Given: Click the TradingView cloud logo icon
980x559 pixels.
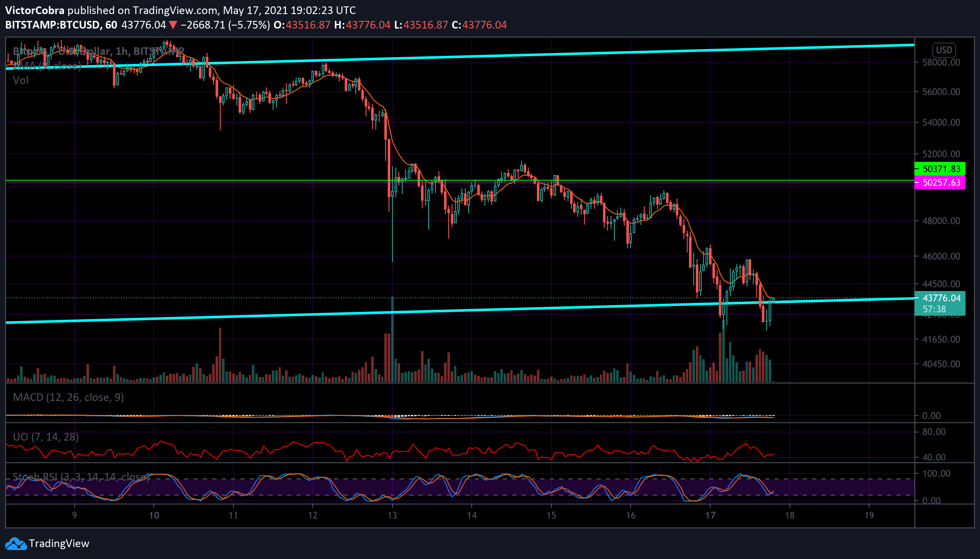Looking at the screenshot, I should point(16,544).
